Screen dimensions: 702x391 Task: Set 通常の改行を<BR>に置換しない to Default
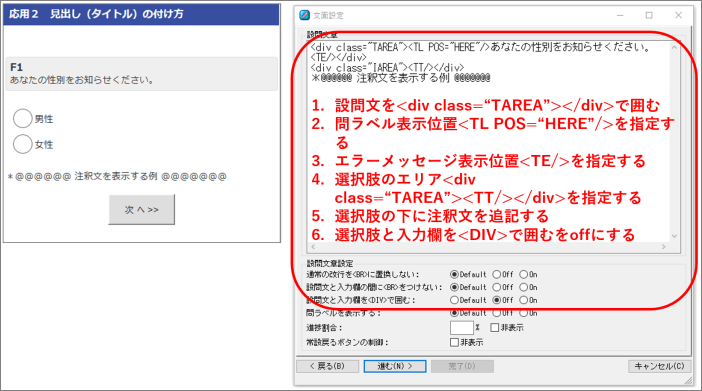tap(454, 274)
